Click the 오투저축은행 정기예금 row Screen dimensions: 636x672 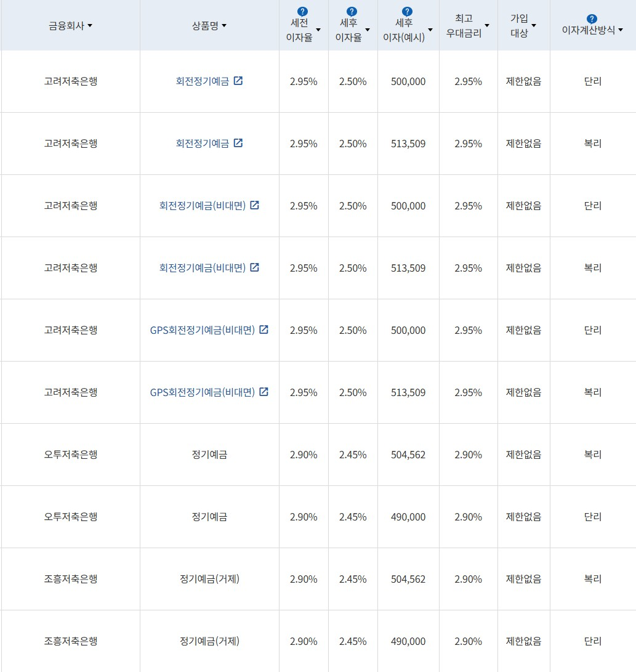click(x=209, y=455)
